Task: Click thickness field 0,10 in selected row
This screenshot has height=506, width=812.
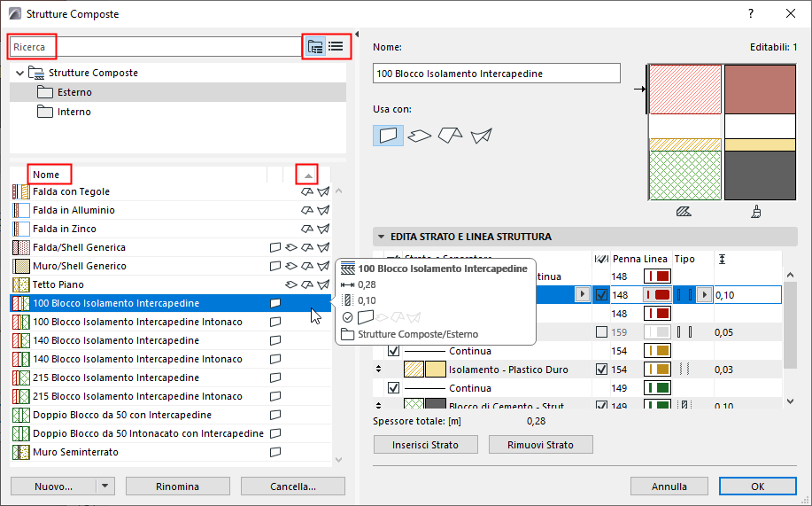Action: coord(747,295)
